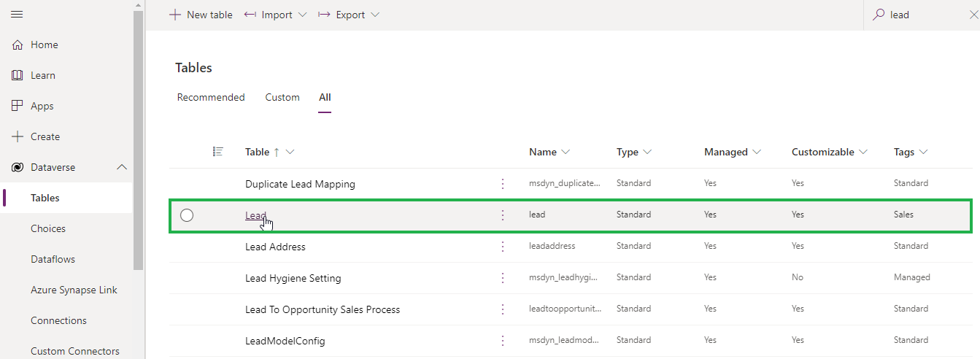
Task: Switch to the Recommended tab
Action: tap(211, 97)
